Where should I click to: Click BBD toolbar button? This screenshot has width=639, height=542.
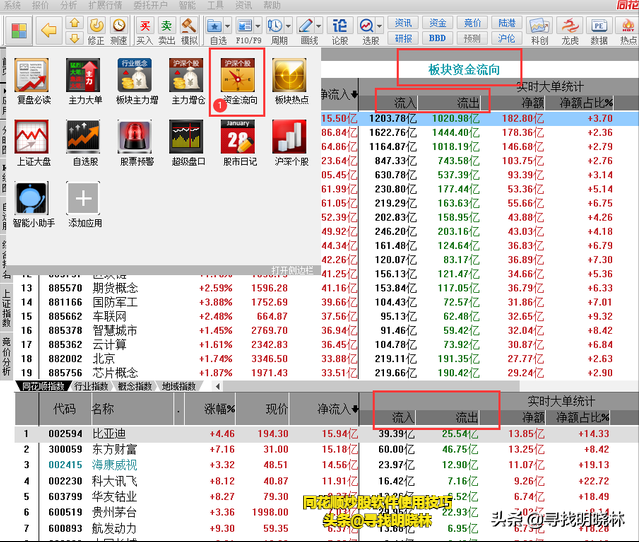click(x=437, y=38)
